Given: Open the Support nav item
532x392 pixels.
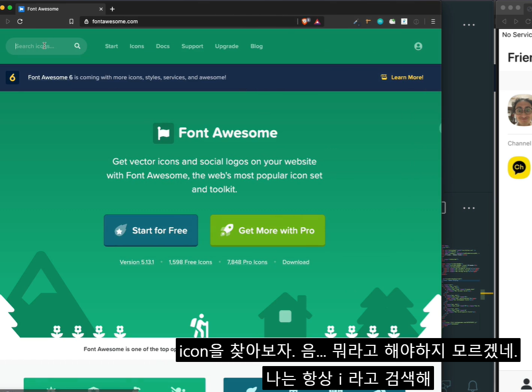Looking at the screenshot, I should tap(192, 46).
